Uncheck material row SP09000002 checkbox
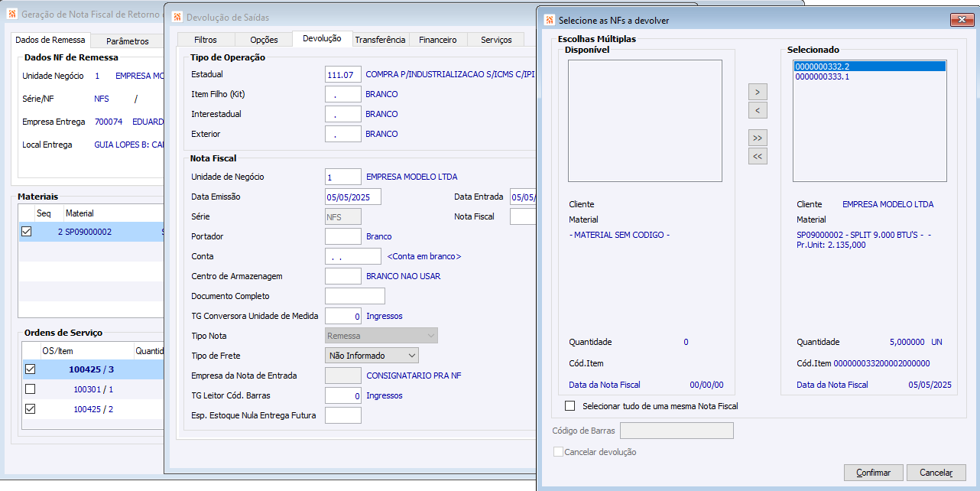Screen dimensions: 980x491 point(27,232)
